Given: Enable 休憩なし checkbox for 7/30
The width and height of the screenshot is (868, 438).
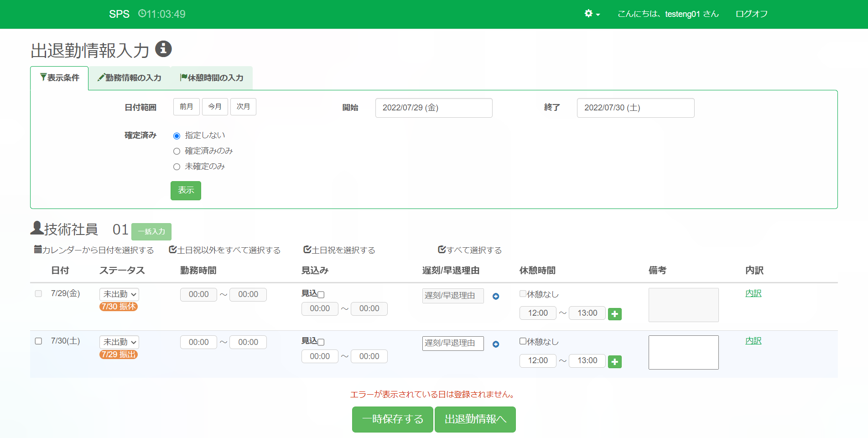Looking at the screenshot, I should [523, 341].
